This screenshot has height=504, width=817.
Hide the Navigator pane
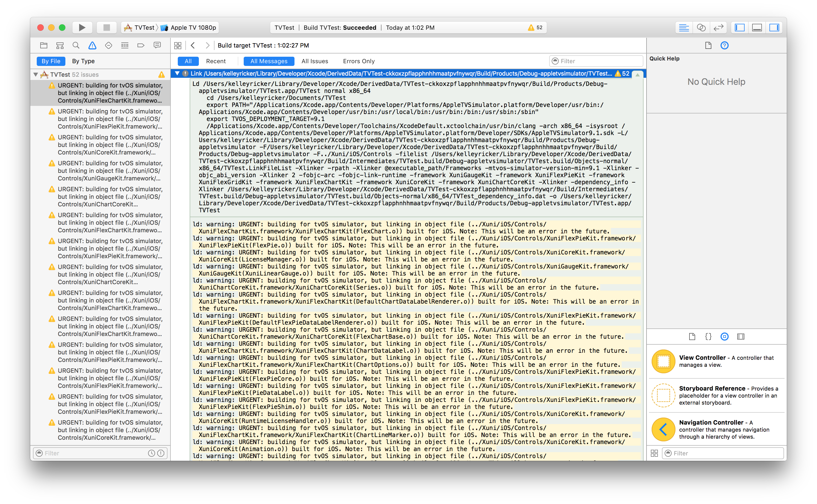coord(740,27)
